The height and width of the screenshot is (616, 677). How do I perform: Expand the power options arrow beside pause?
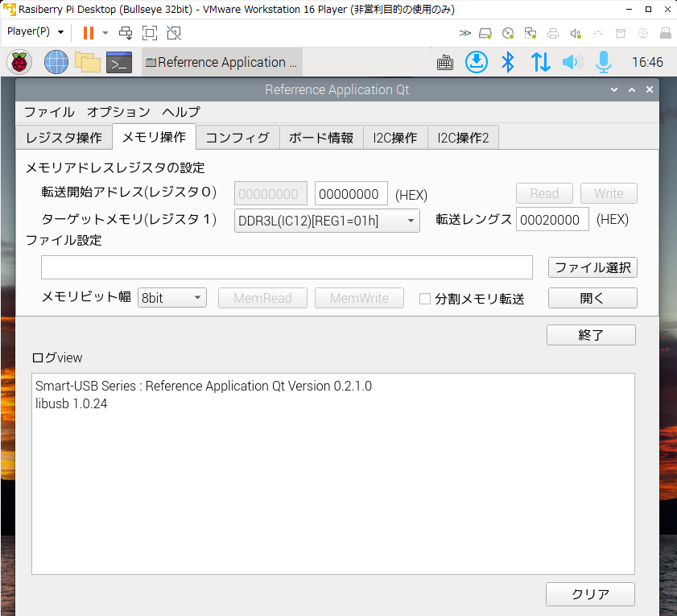tap(105, 33)
